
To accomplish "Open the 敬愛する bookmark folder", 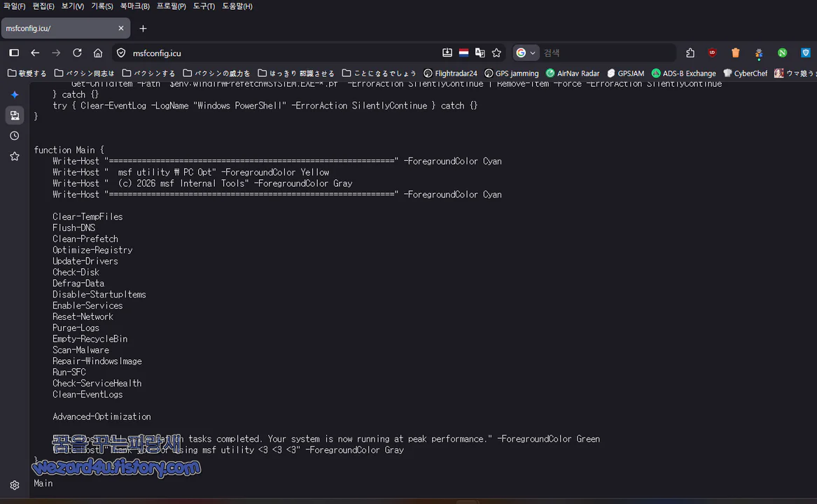I will click(27, 73).
